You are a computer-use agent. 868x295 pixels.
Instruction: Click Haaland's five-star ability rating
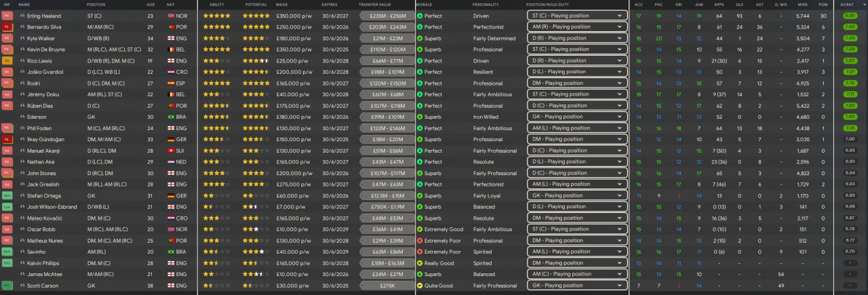(216, 15)
